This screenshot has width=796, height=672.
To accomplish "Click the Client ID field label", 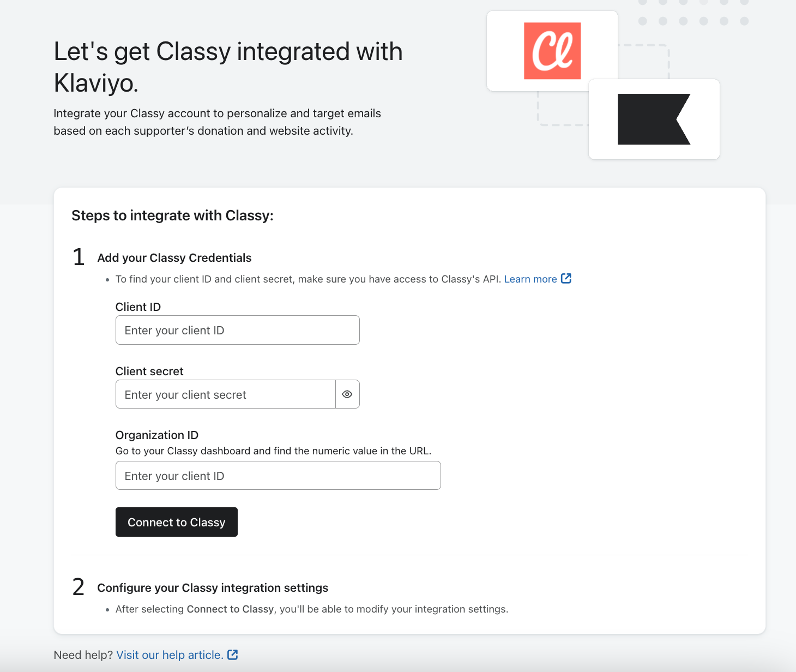I will (138, 307).
